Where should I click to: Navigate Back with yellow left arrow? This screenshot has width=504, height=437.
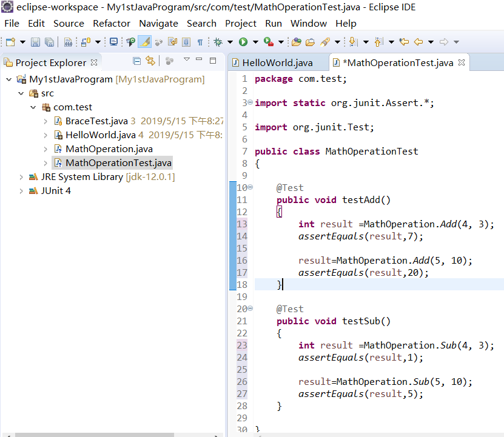click(x=418, y=42)
